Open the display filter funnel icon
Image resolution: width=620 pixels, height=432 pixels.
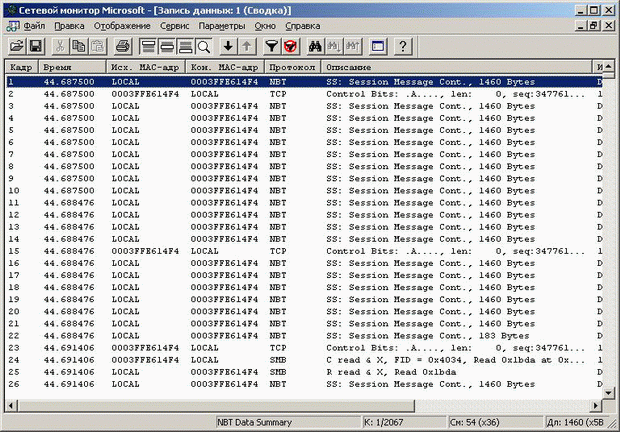(272, 46)
